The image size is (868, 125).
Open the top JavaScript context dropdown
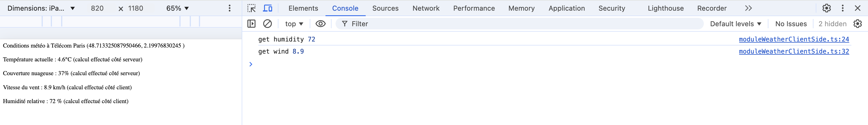point(294,24)
